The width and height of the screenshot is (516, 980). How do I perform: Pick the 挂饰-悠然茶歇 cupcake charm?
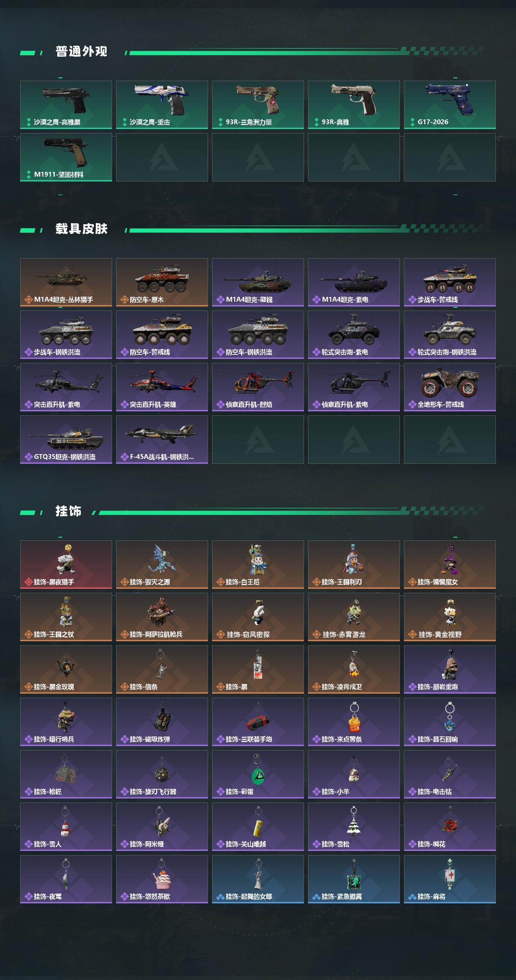[x=162, y=879]
